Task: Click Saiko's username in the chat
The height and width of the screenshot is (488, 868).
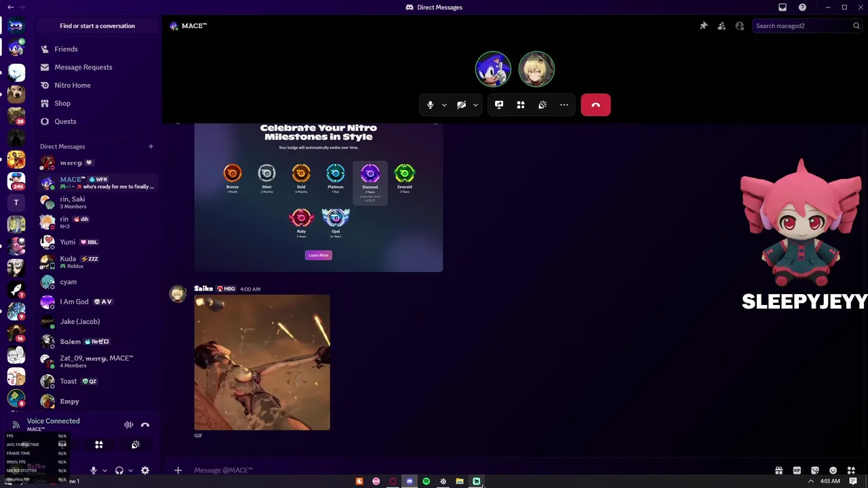Action: [203, 289]
